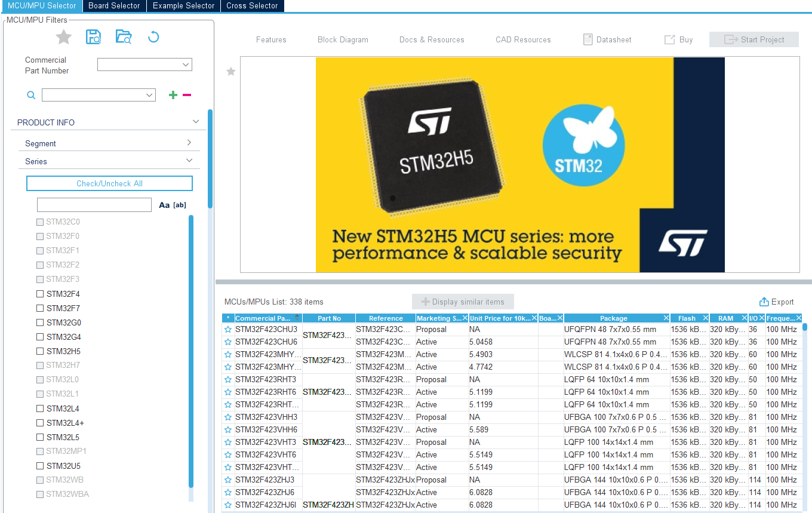The image size is (812, 513).
Task: Enable the STM32F4 series checkbox
Action: point(39,293)
